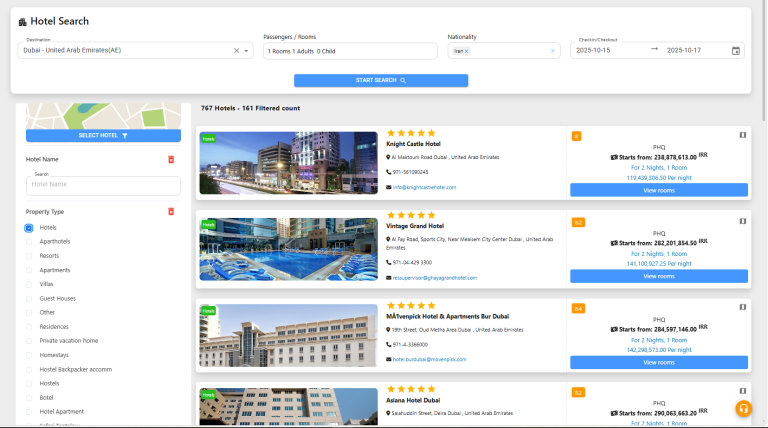Image resolution: width=768 pixels, height=428 pixels.
Task: Open the check-in/checkout calendar icon
Action: [x=736, y=50]
